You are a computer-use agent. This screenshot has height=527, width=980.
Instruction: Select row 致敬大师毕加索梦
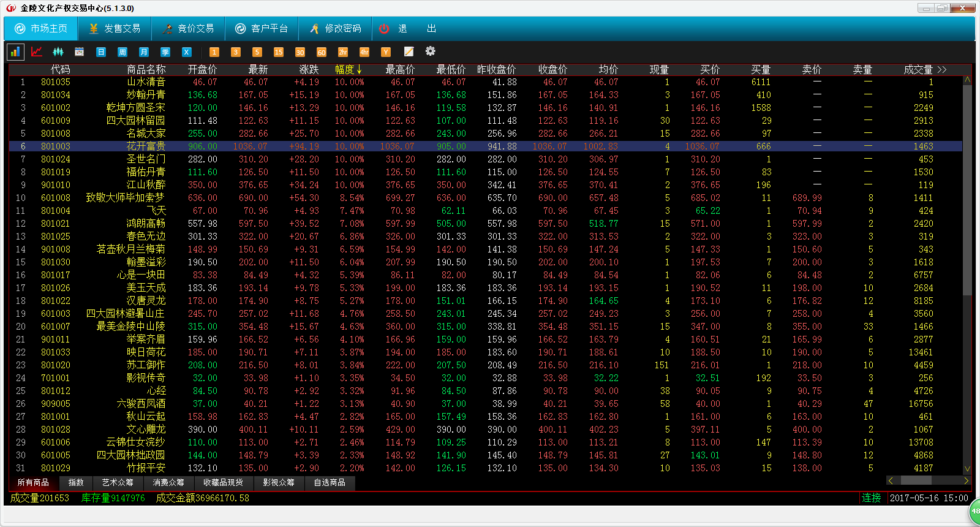pos(485,198)
